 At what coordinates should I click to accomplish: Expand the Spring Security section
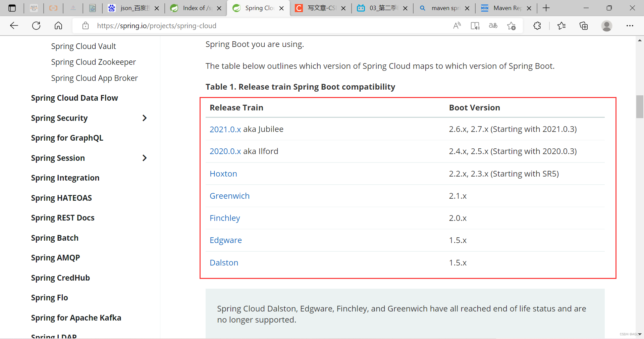145,118
